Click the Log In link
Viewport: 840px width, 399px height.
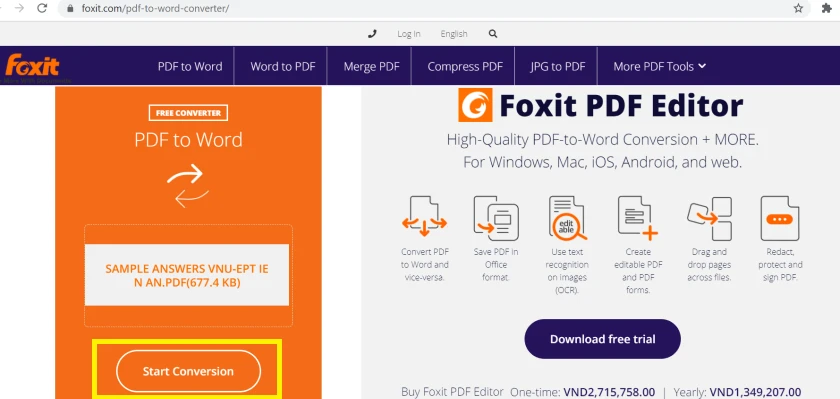[409, 34]
